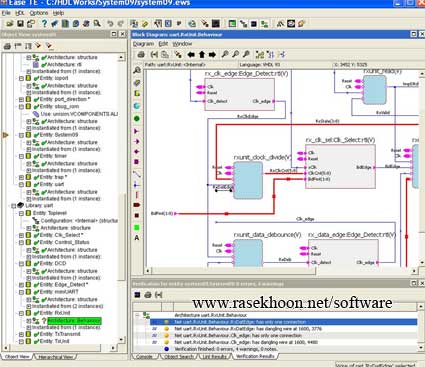Redo the last undone action
This screenshot has height=367, width=425.
tap(121, 24)
